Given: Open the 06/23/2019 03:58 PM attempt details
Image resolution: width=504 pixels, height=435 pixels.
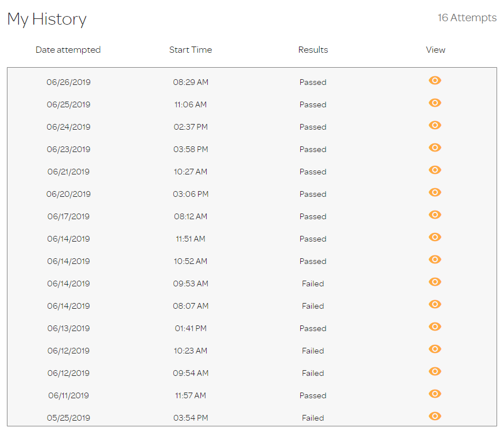Looking at the screenshot, I should click(435, 147).
